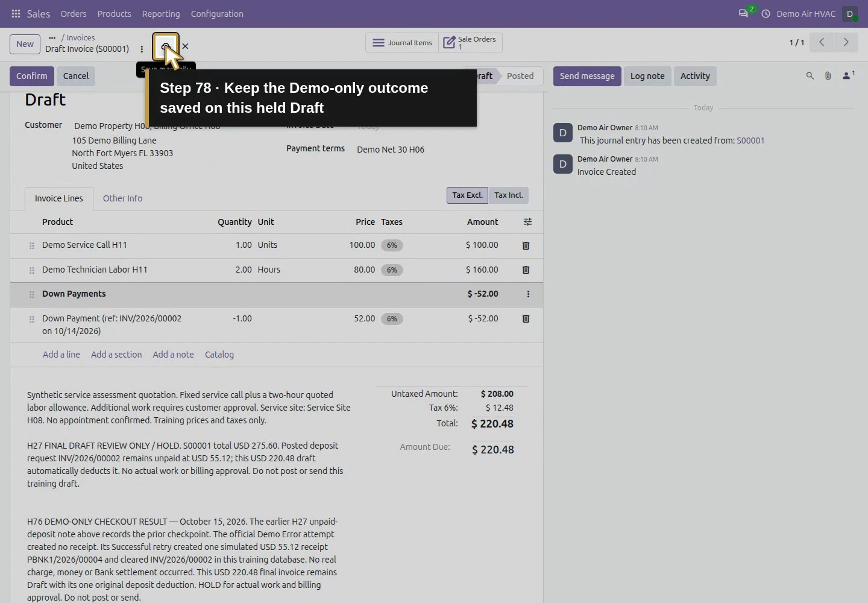The height and width of the screenshot is (603, 868).
Task: Open column settings icon in table header
Action: click(x=527, y=222)
